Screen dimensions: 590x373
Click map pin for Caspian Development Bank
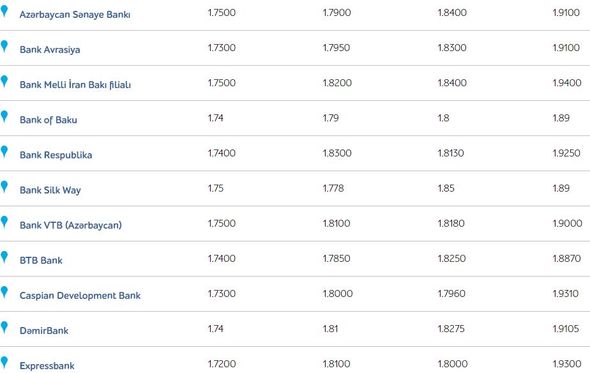4,292
